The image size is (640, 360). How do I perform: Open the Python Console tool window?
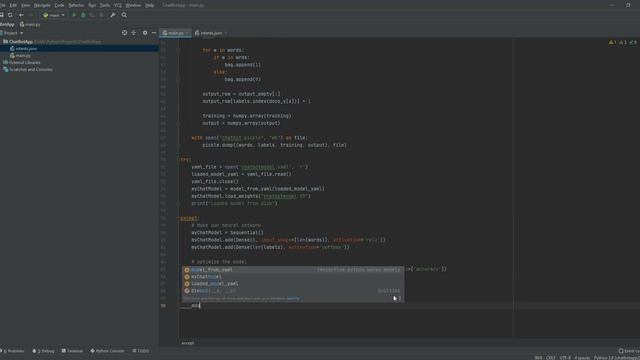[x=107, y=351]
